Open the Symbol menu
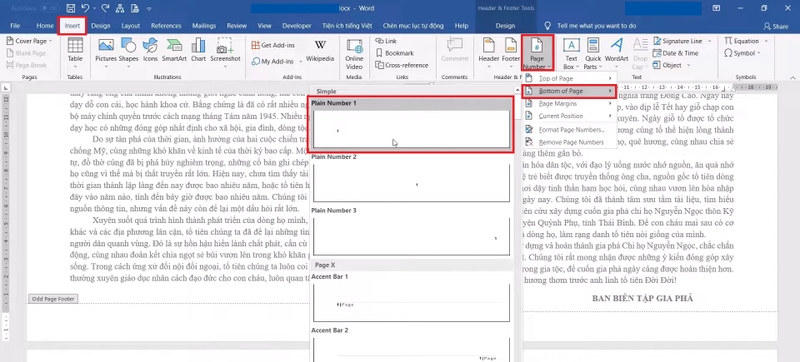The width and height of the screenshot is (800, 362). 742,53
